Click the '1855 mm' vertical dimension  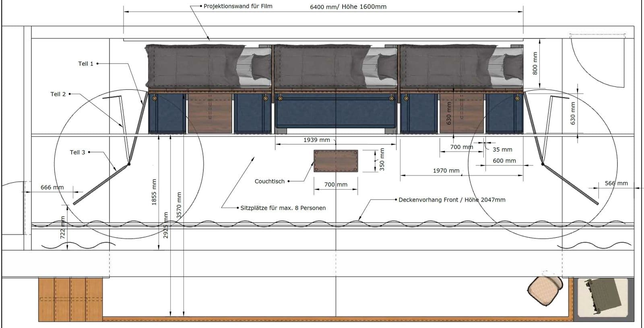(154, 192)
